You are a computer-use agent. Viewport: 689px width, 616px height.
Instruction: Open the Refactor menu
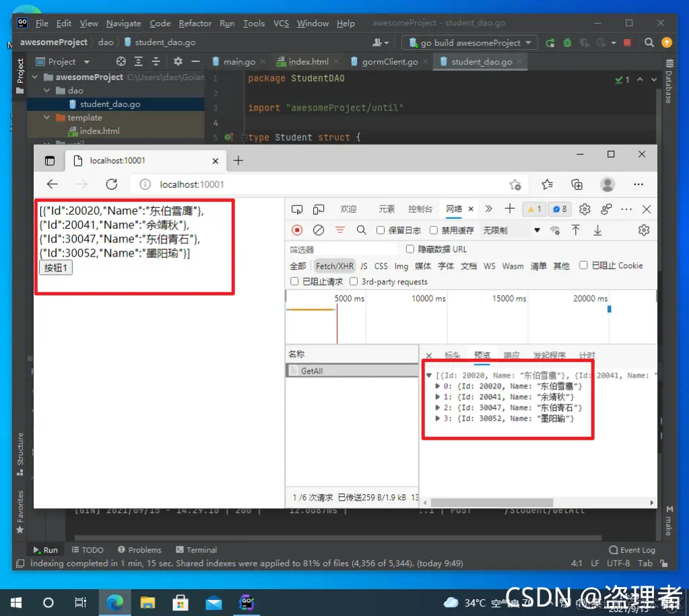pyautogui.click(x=195, y=24)
